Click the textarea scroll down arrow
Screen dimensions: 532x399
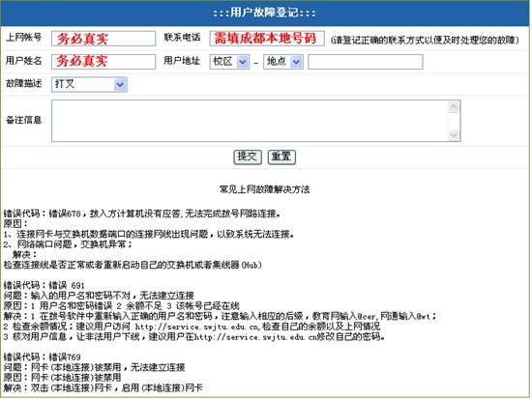(x=454, y=135)
